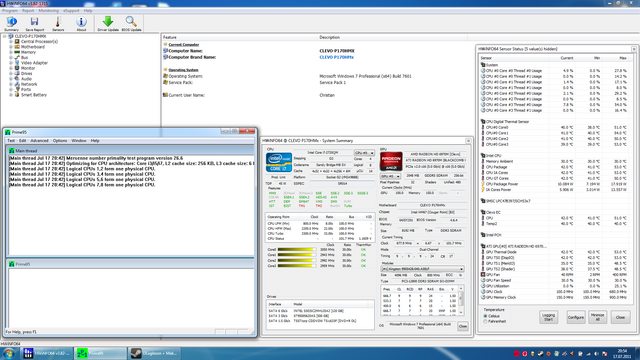This screenshot has width=640, height=360.
Task: Expand the Central Processor(s) tree node
Action: (11, 42)
